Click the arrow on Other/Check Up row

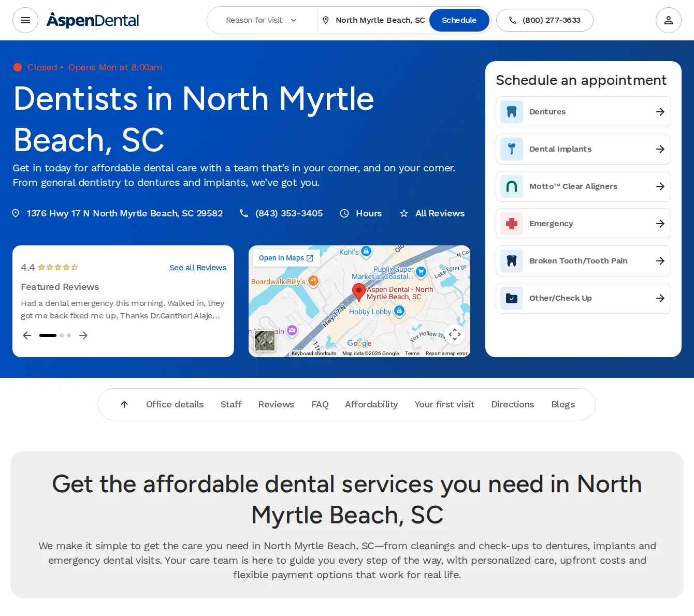(x=660, y=298)
